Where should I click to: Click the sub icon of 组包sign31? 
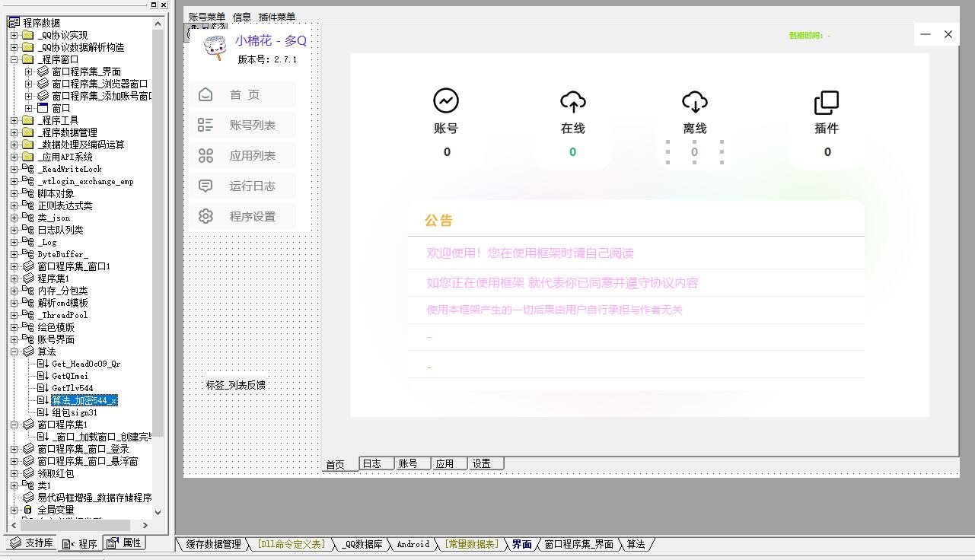(43, 412)
